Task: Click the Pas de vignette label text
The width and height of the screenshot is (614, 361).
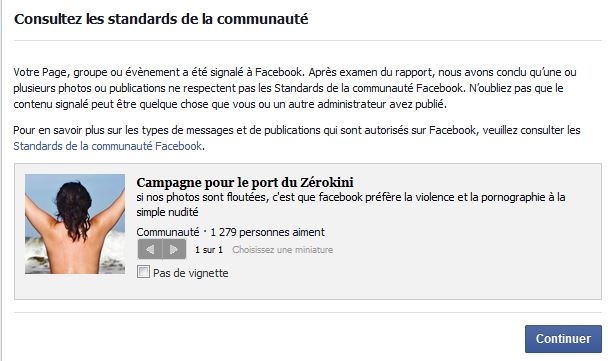Action: point(191,273)
